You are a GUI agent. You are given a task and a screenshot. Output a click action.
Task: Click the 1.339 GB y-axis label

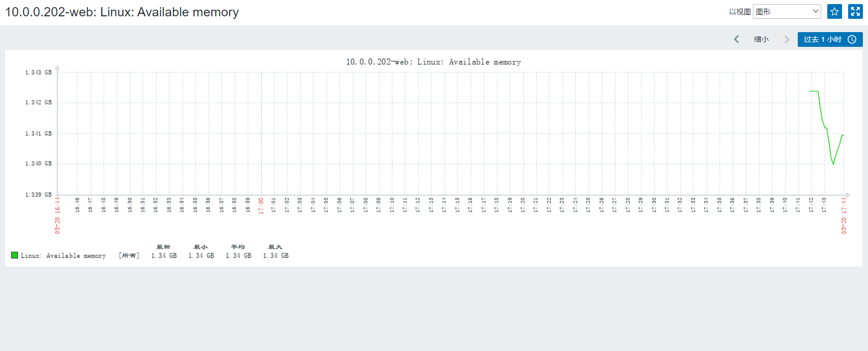point(39,195)
